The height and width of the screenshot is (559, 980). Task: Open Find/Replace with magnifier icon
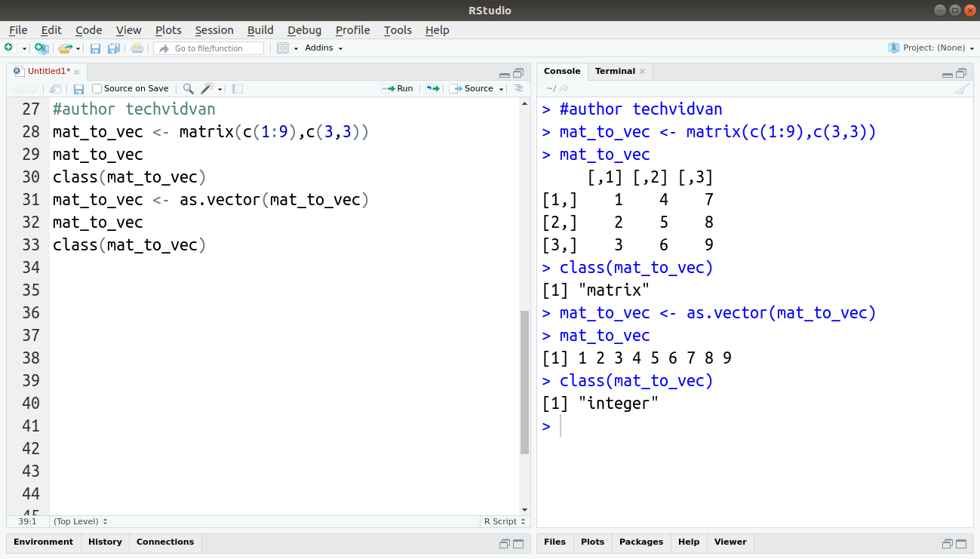pos(189,88)
